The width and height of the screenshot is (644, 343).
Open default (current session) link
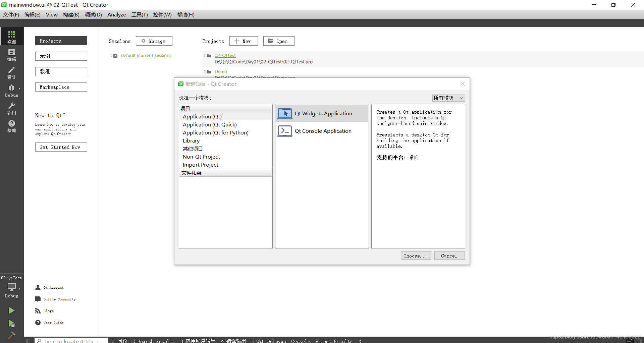146,55
